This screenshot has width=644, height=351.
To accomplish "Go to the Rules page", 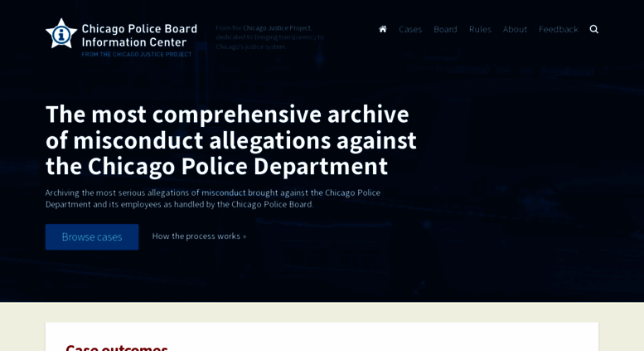I will pyautogui.click(x=480, y=29).
